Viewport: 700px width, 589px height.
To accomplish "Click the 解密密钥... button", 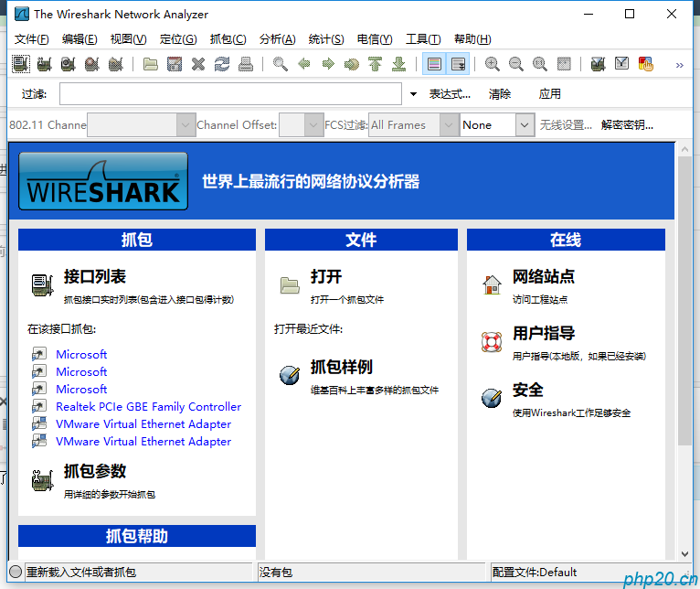I will point(627,125).
